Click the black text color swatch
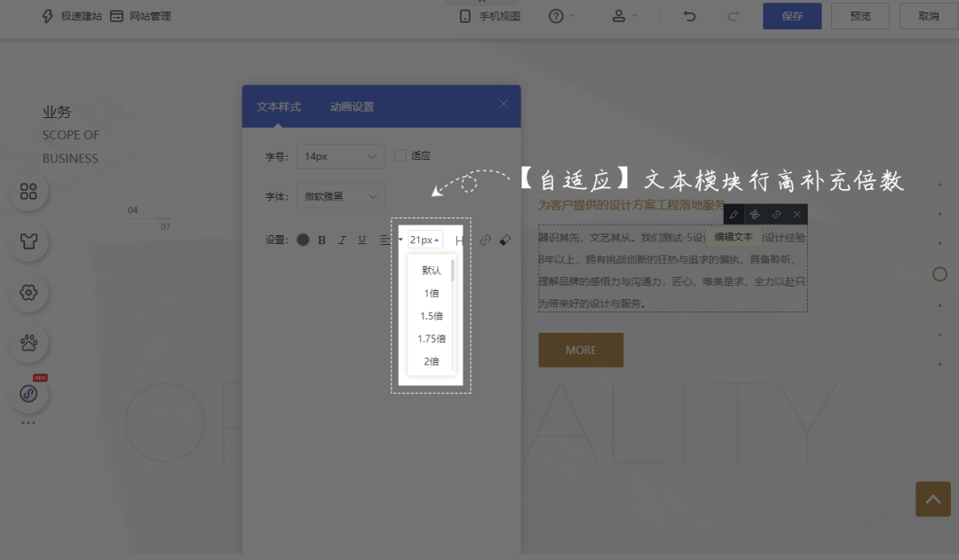The height and width of the screenshot is (560, 959). [303, 240]
